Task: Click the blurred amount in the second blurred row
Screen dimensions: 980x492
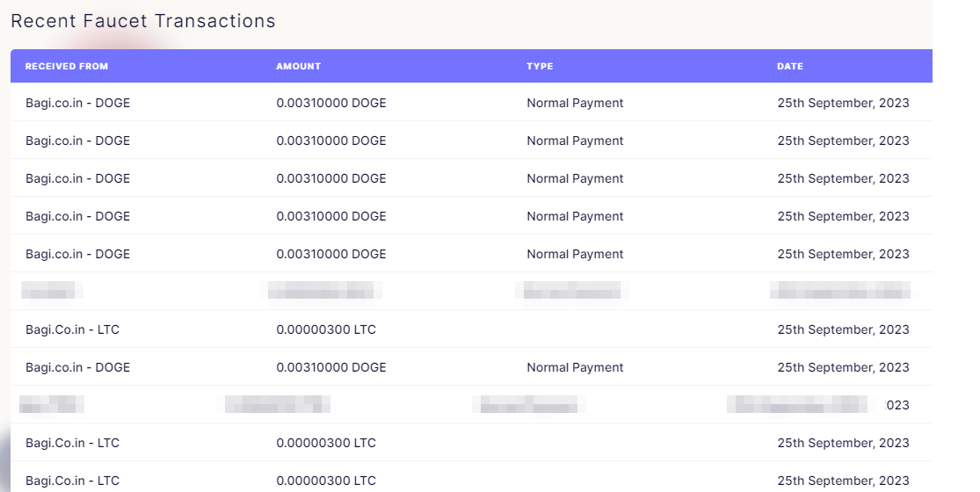Action: tap(278, 405)
